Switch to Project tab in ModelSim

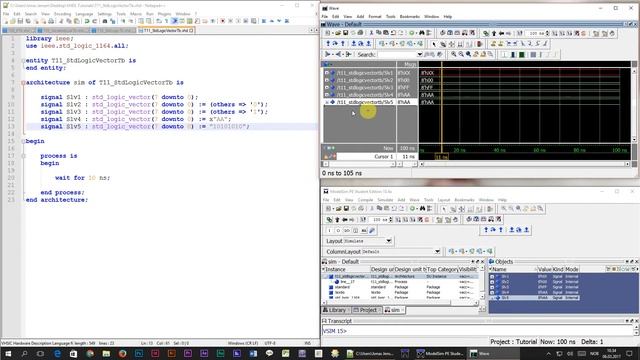tap(367, 310)
